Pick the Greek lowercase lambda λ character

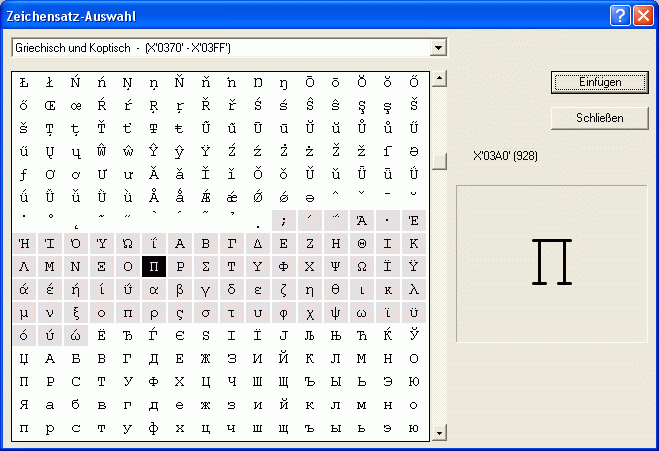click(x=413, y=290)
